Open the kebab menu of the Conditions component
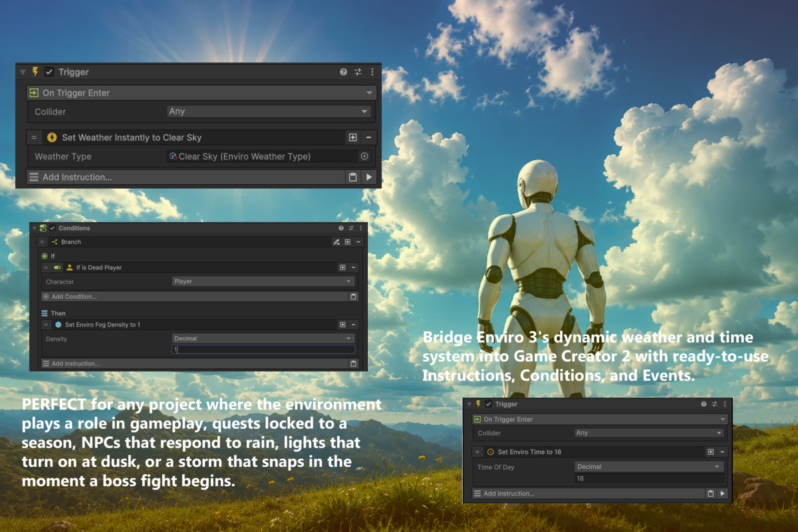 (360, 228)
